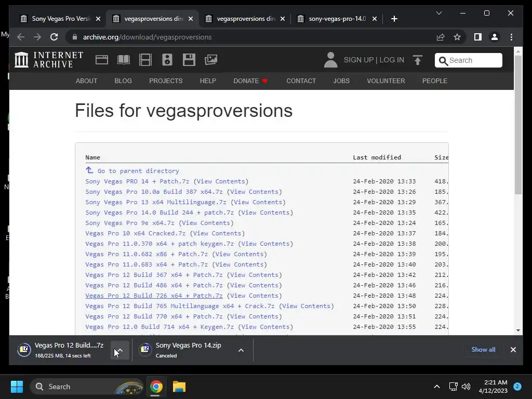Show hidden system tray icons
Image resolution: width=532 pixels, height=399 pixels.
pos(436,387)
